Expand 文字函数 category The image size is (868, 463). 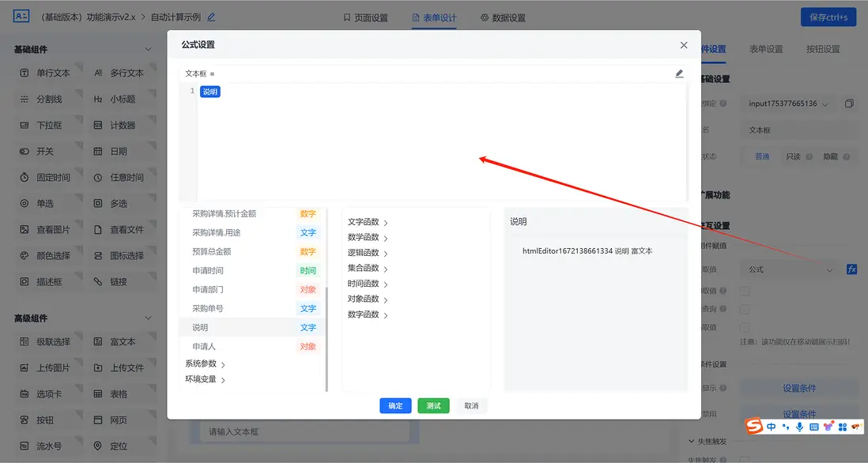[368, 222]
